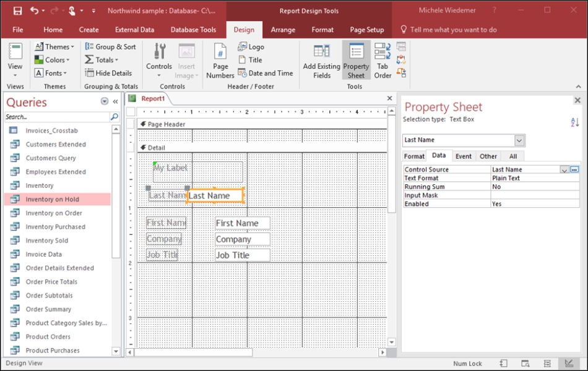The width and height of the screenshot is (588, 371).
Task: Select the Inventory on Hold query
Action: click(x=58, y=199)
